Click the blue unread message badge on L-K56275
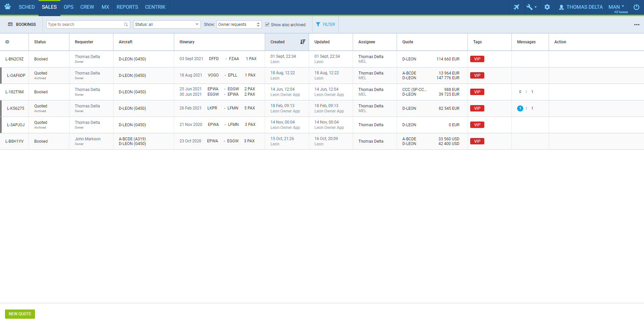This screenshot has width=644, height=324. [x=520, y=108]
